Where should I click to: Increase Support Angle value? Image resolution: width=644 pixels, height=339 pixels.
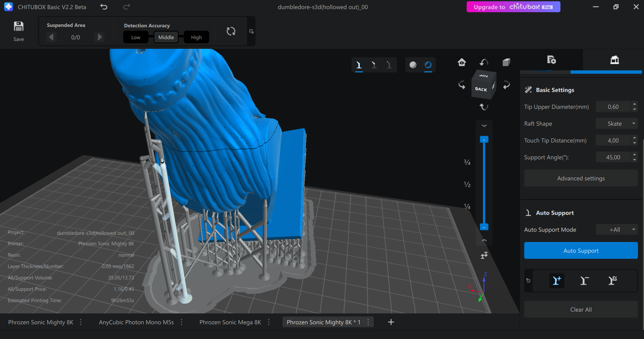tap(635, 155)
